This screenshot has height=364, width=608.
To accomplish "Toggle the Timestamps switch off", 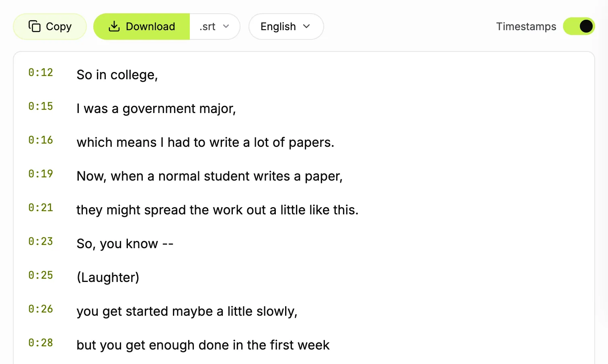I will (579, 27).
